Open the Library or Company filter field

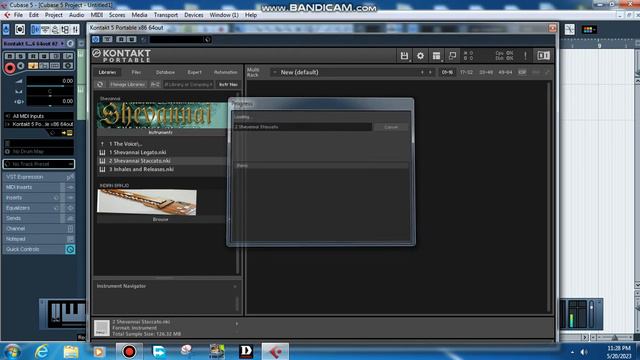pos(188,84)
